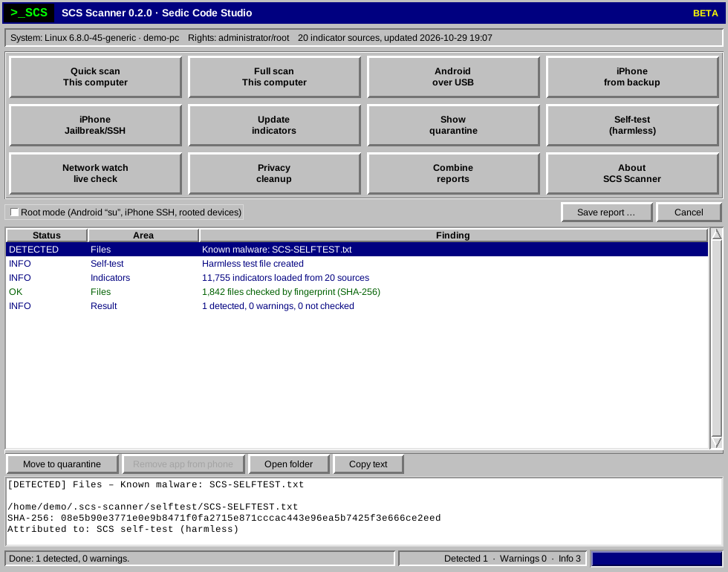
Task: Click 'Attributed to: SCS self-test' line
Action: 123,529
